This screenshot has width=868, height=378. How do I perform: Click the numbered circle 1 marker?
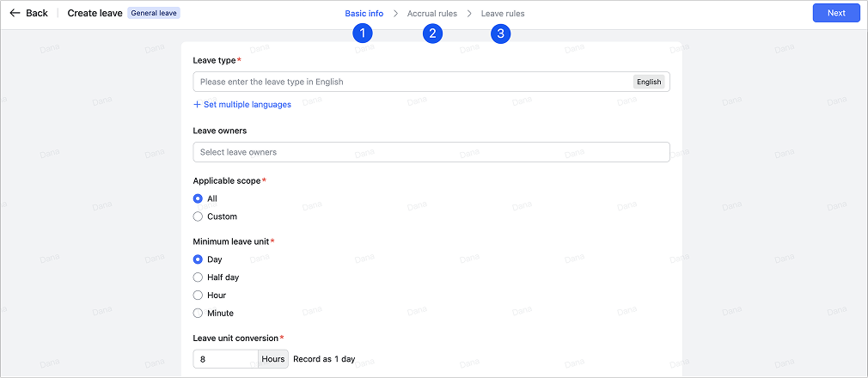(362, 34)
